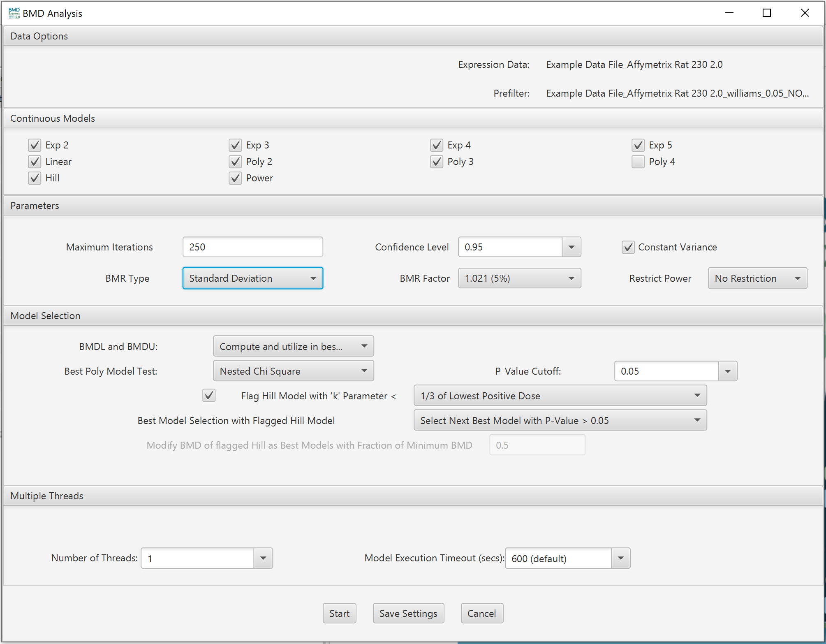Disable the Flag Hill Model 'k' Parameter checkbox
This screenshot has height=644, width=826.
[209, 396]
